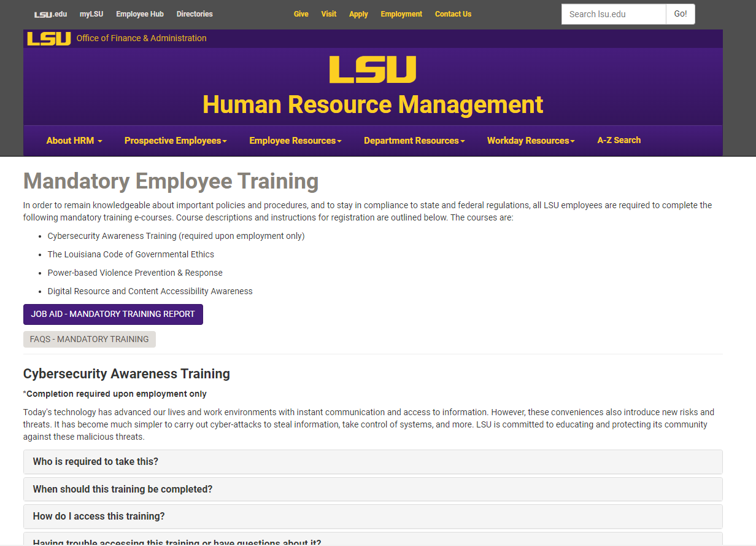Image resolution: width=756 pixels, height=546 pixels.
Task: Click the Mandatory Employee Training heading
Action: 171,181
